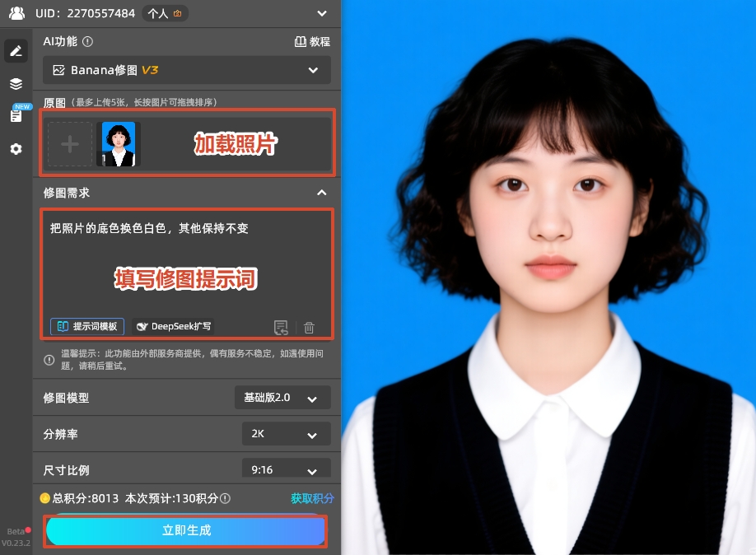This screenshot has width=756, height=555.
Task: Click the info icon next to AI功能
Action: pyautogui.click(x=87, y=41)
